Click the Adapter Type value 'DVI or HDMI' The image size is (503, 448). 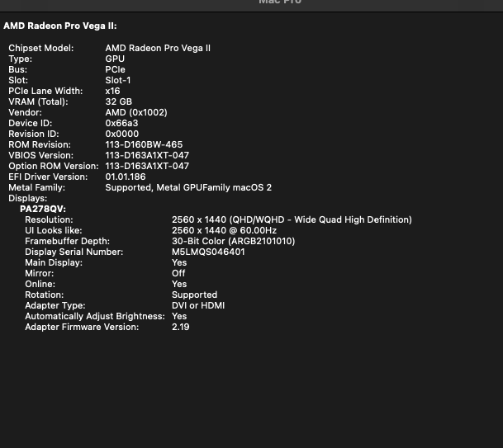pos(198,306)
